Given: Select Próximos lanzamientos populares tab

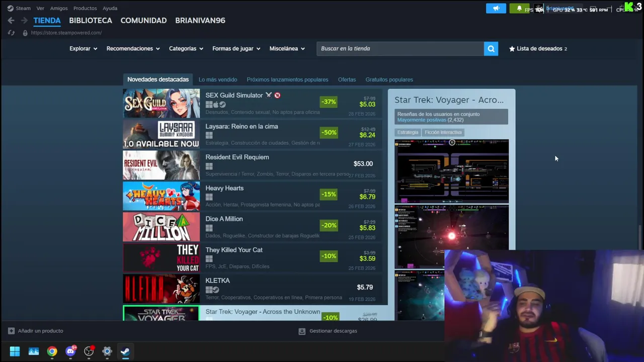Looking at the screenshot, I should [287, 79].
